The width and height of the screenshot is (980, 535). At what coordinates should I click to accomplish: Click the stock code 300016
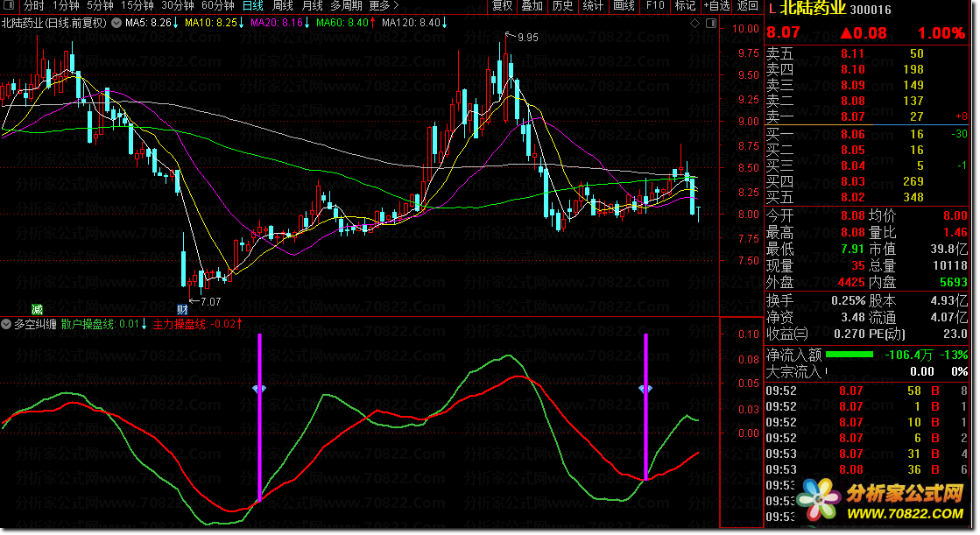tap(871, 10)
